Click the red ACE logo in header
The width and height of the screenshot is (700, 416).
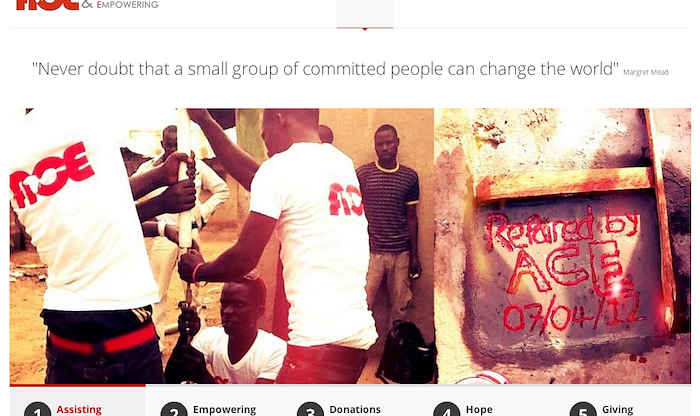(47, 4)
